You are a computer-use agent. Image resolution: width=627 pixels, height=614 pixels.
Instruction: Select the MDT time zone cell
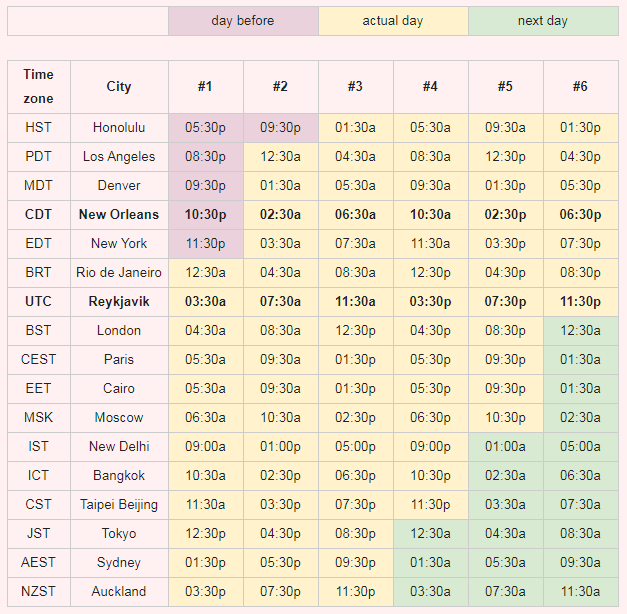39,186
